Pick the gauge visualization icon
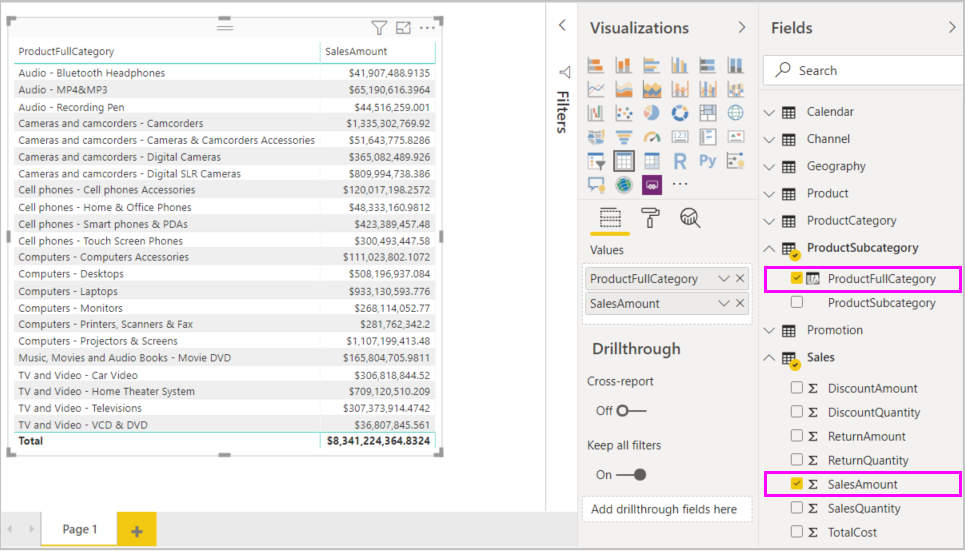965x551 pixels. pyautogui.click(x=652, y=137)
